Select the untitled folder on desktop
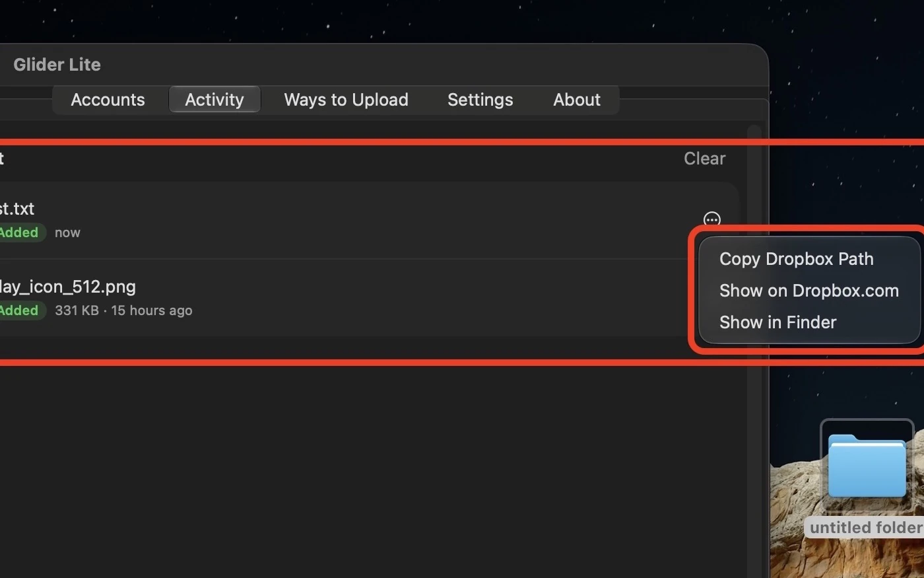The image size is (924, 578). 867,466
